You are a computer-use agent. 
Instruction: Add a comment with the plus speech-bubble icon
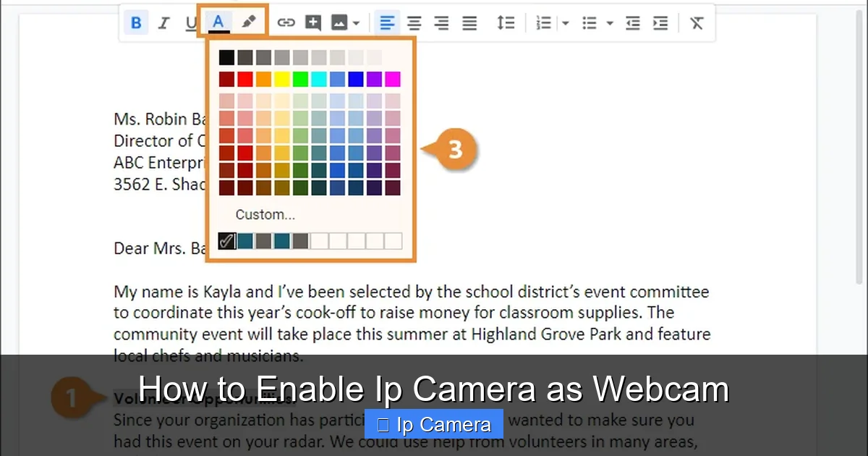pos(312,23)
